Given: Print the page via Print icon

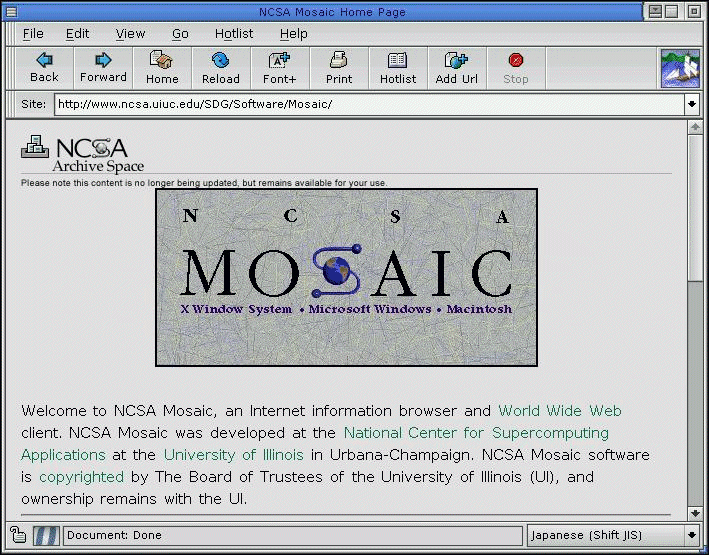Looking at the screenshot, I should pyautogui.click(x=339, y=60).
